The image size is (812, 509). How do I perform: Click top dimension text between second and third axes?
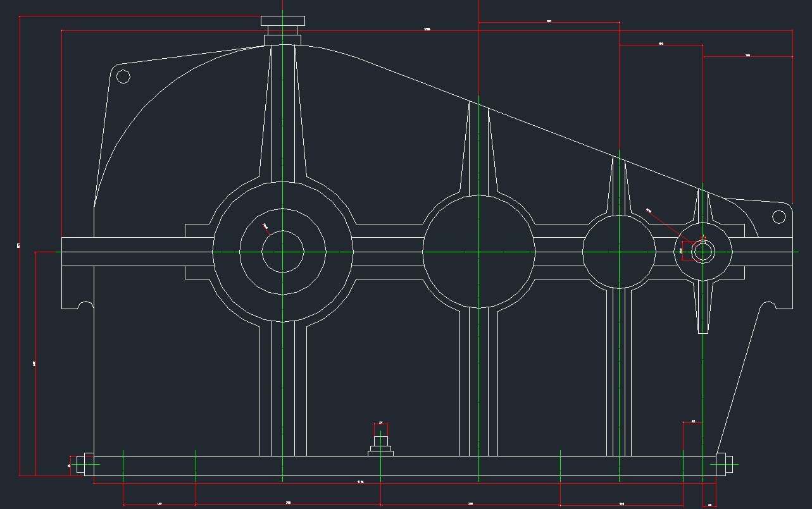549,21
